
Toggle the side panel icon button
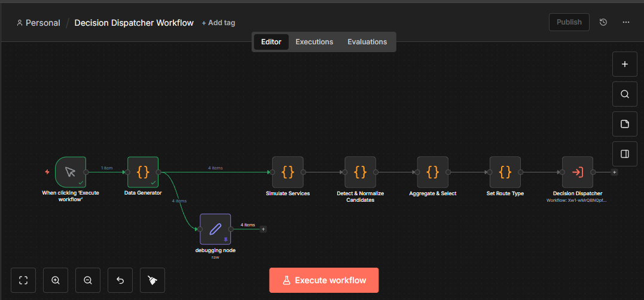point(625,154)
